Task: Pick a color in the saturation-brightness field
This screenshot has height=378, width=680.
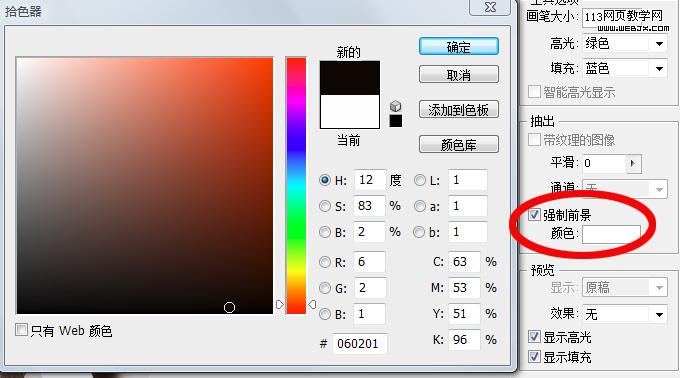Action: pos(145,186)
